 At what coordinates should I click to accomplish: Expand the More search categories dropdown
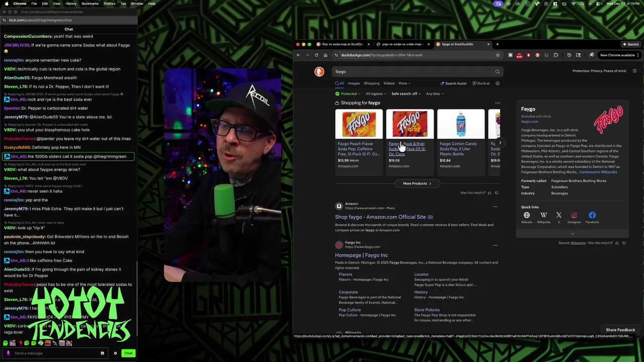click(x=405, y=83)
